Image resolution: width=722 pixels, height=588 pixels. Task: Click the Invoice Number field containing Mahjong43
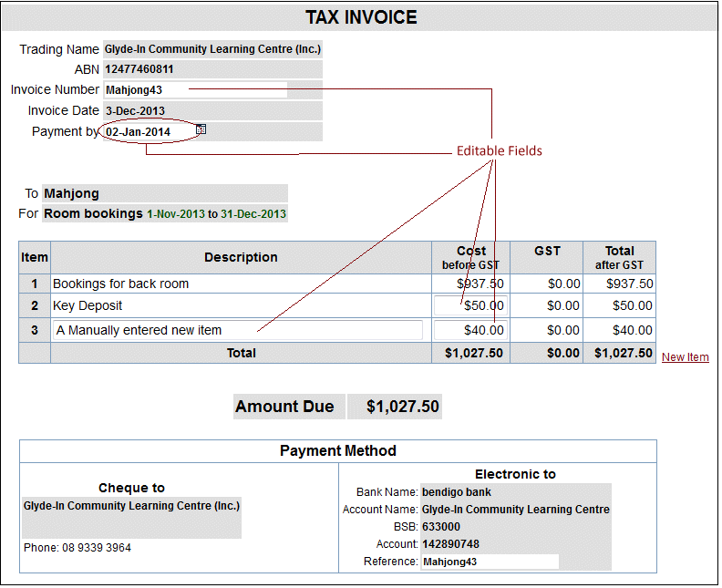(196, 89)
